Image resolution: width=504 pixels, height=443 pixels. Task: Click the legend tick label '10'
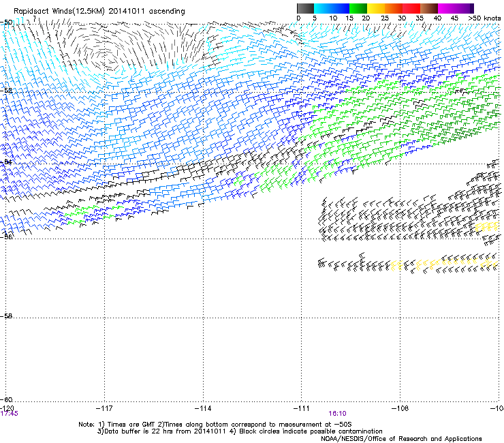click(333, 18)
